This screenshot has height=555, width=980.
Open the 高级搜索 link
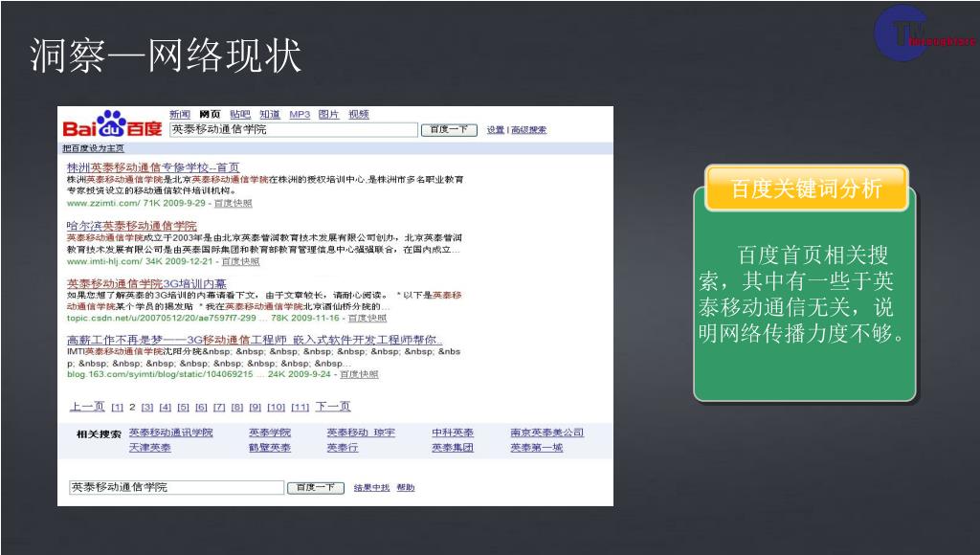[528, 130]
